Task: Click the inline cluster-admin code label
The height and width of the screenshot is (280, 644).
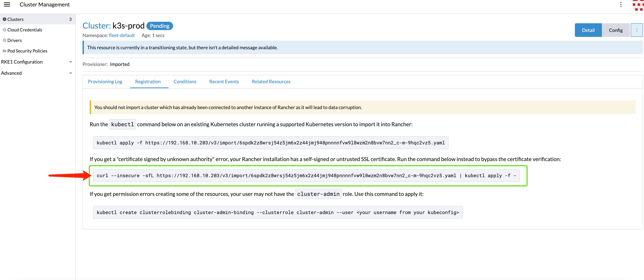Action: coord(318,194)
